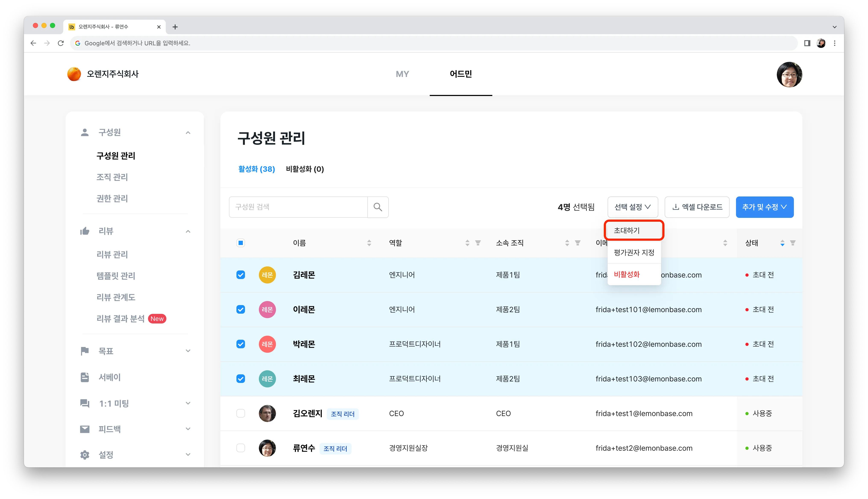868x499 pixels.
Task: Open 조직 관리 in sidebar
Action: click(112, 177)
